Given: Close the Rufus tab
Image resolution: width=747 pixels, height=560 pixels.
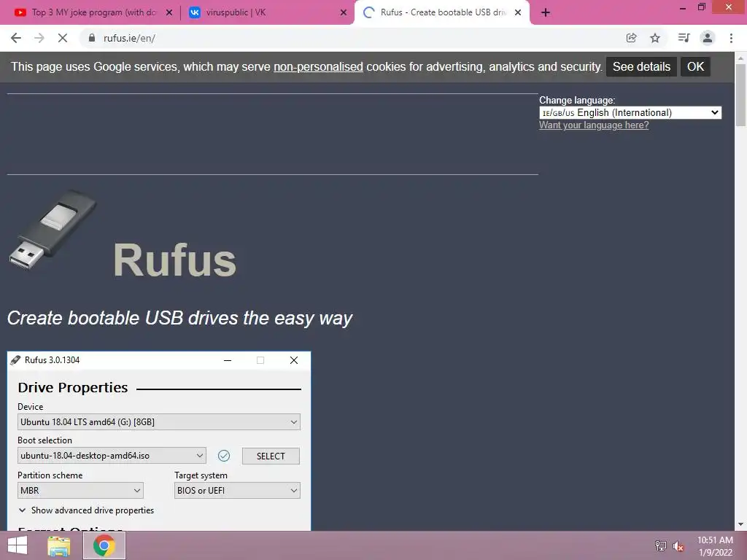Looking at the screenshot, I should pyautogui.click(x=518, y=13).
